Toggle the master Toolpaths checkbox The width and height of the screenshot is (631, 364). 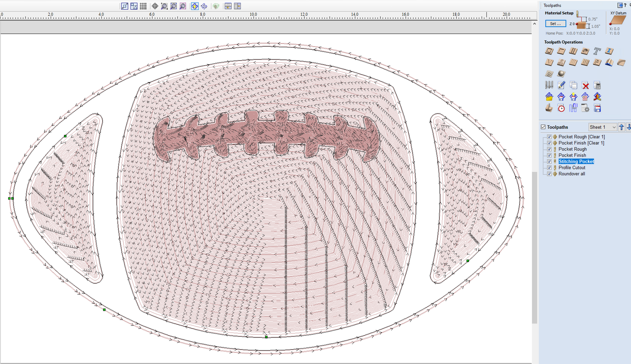(543, 127)
